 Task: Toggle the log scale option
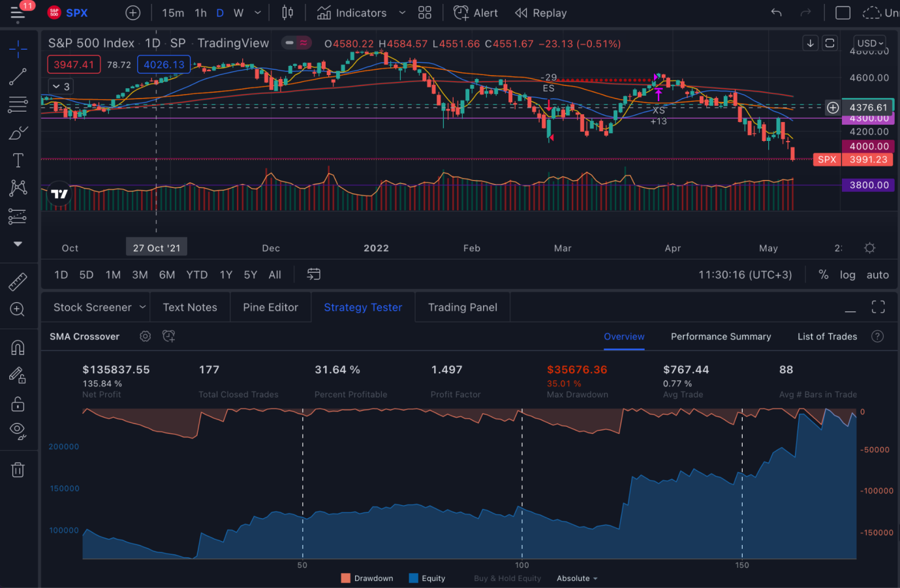point(847,275)
